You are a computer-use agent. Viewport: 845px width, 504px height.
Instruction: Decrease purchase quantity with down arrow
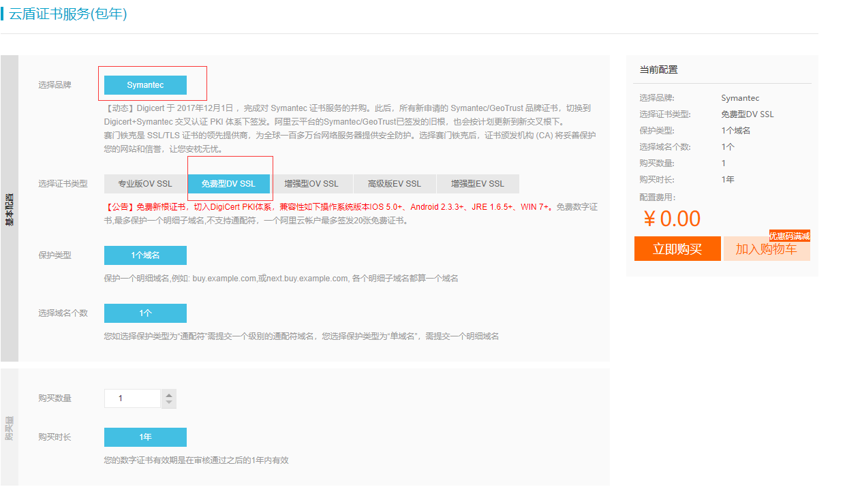tap(169, 403)
